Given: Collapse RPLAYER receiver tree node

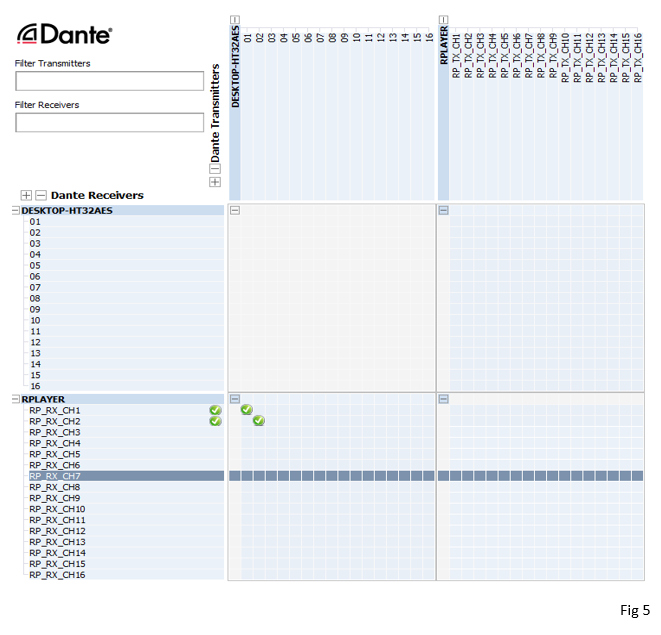Looking at the screenshot, I should point(15,399).
